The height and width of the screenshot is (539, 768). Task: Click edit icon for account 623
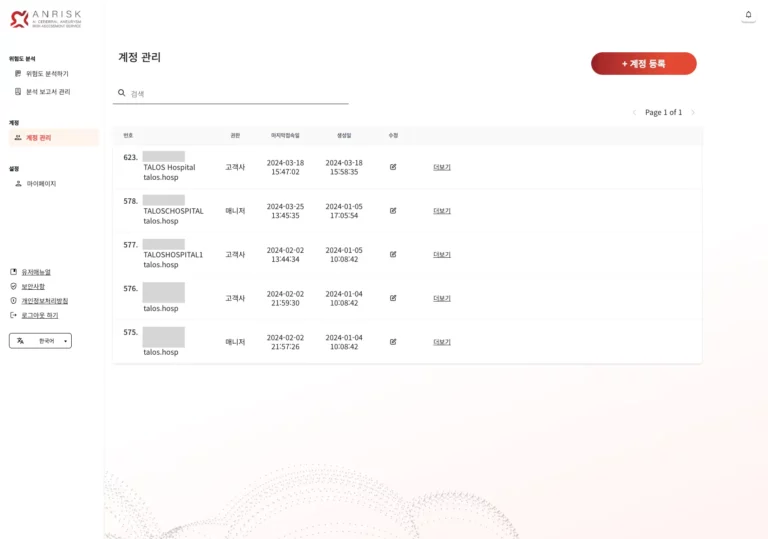393,167
